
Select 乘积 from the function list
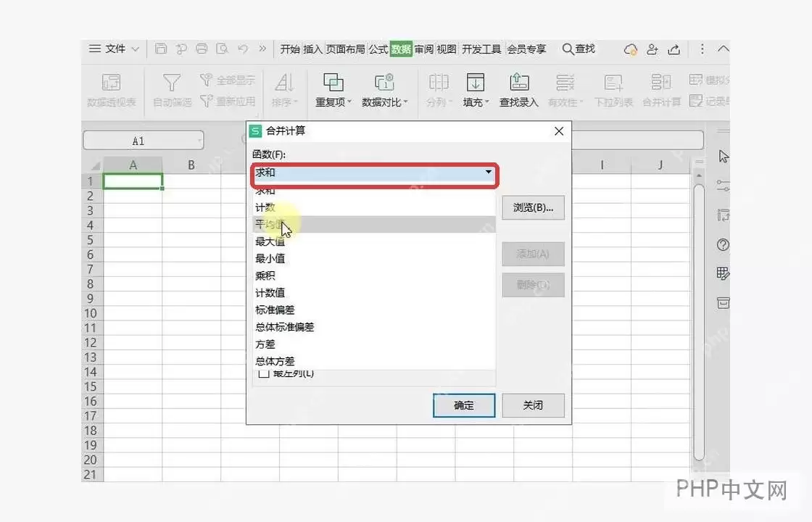tap(374, 275)
